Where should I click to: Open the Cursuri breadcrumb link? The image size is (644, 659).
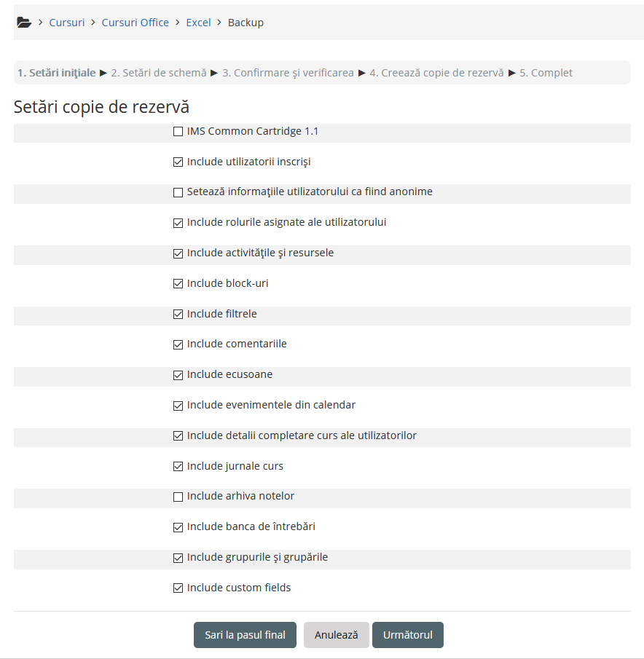[66, 22]
